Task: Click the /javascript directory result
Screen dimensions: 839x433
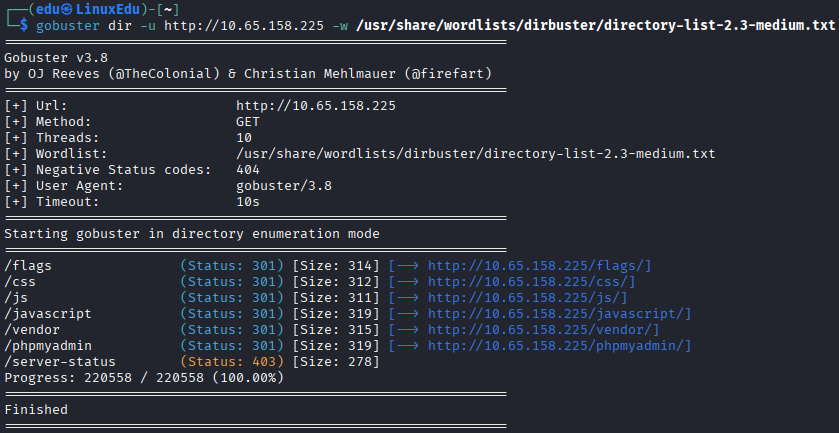Action: 48,314
